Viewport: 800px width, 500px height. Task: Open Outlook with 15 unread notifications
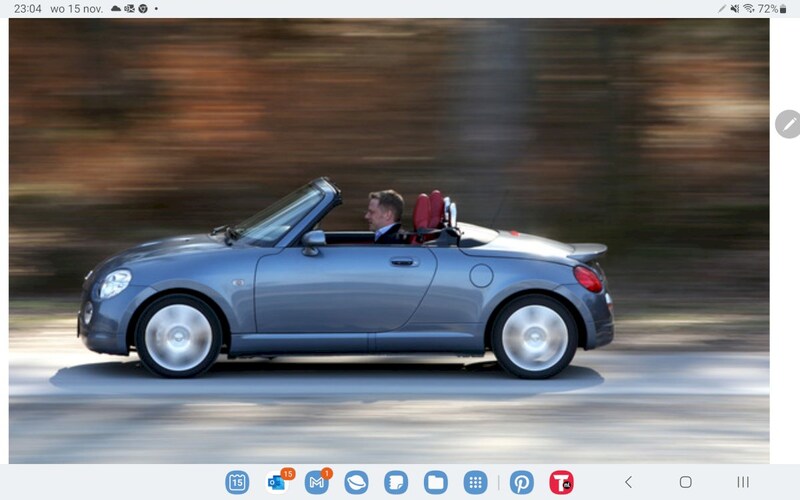click(x=277, y=482)
